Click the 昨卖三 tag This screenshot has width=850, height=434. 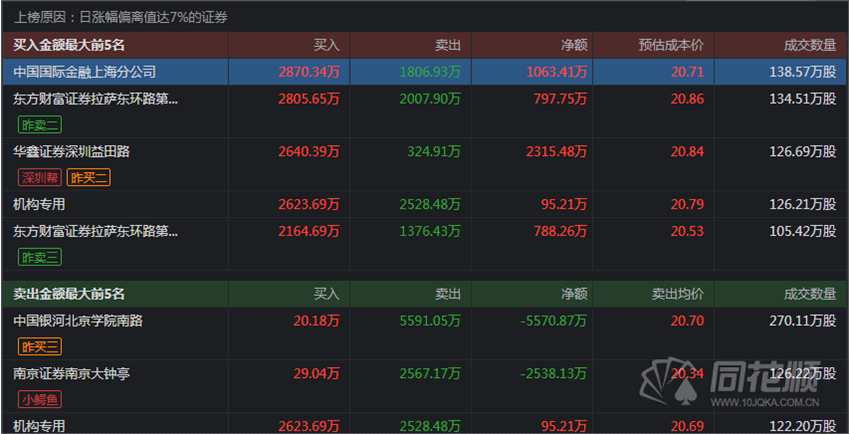coord(40,257)
